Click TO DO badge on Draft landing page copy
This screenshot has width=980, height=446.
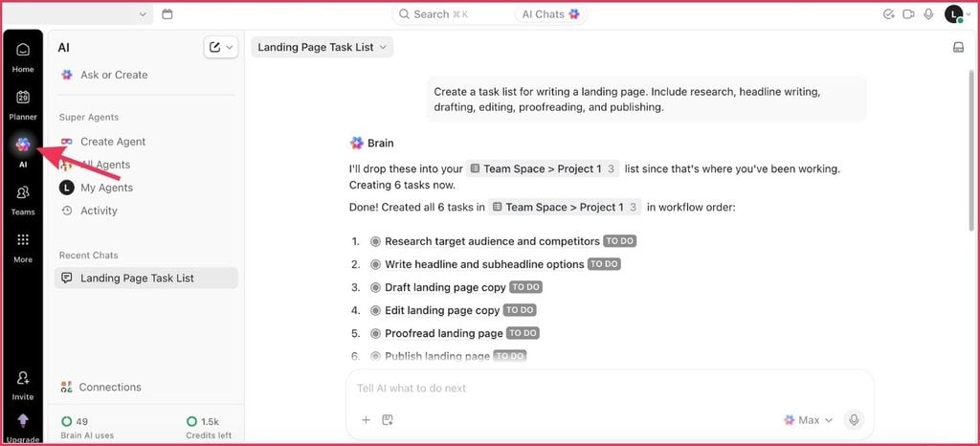point(525,287)
